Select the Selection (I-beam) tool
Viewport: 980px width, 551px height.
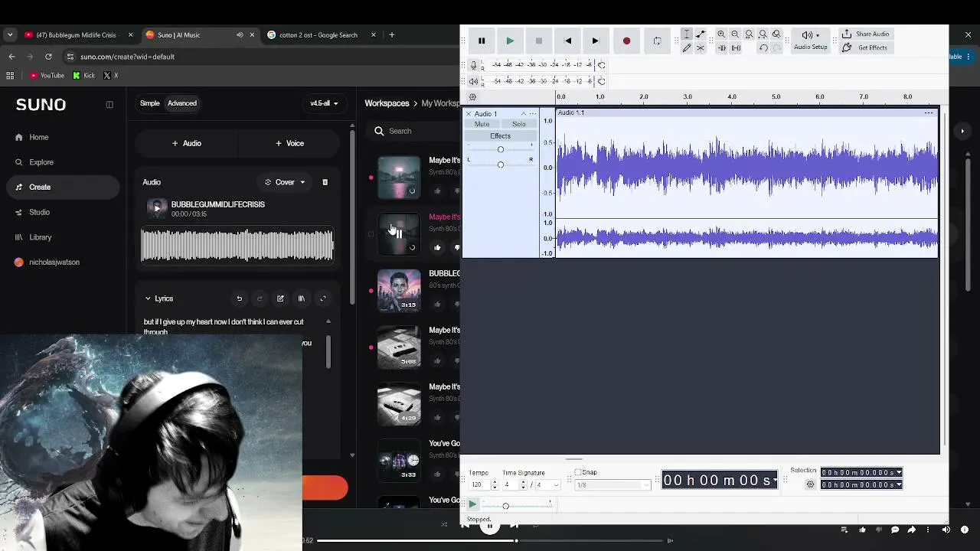(687, 34)
